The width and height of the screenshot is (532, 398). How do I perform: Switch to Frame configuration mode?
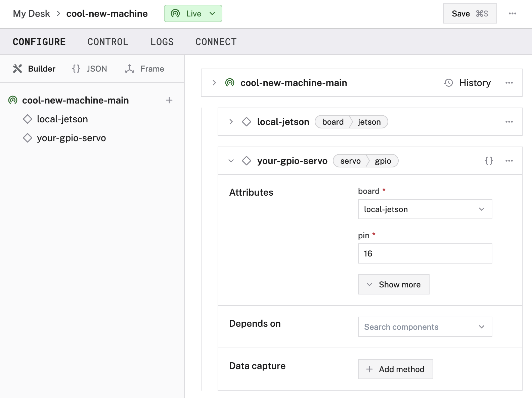pyautogui.click(x=145, y=69)
